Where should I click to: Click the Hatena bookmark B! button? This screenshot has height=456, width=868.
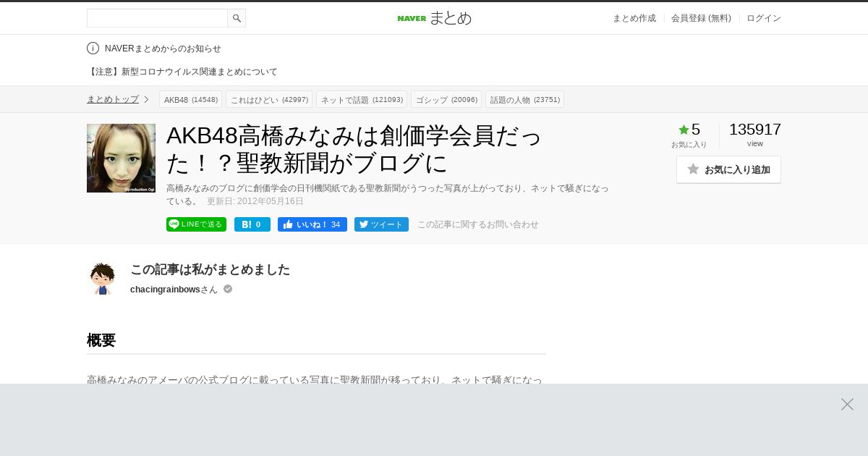(252, 224)
